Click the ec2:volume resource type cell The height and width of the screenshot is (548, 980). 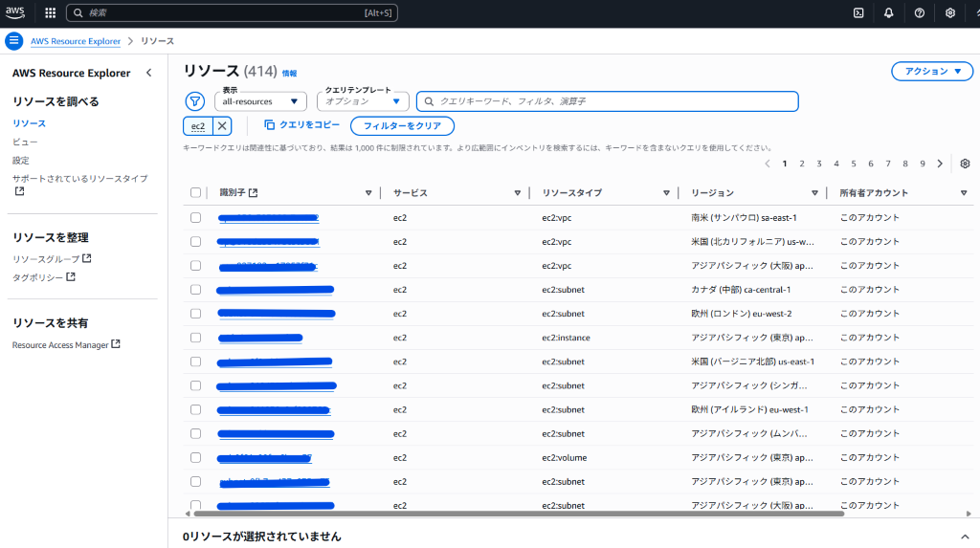pyautogui.click(x=565, y=457)
